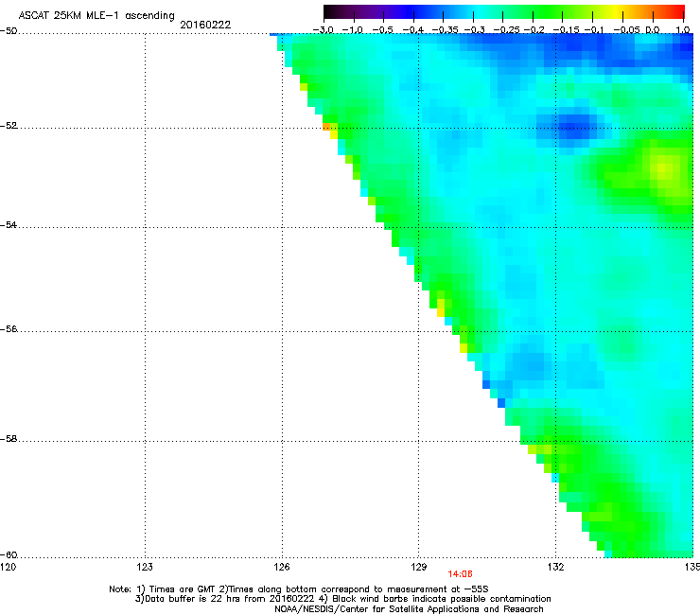Click the 1.0 color scale label
Viewport: 700px width, 615px height.
coord(683,30)
